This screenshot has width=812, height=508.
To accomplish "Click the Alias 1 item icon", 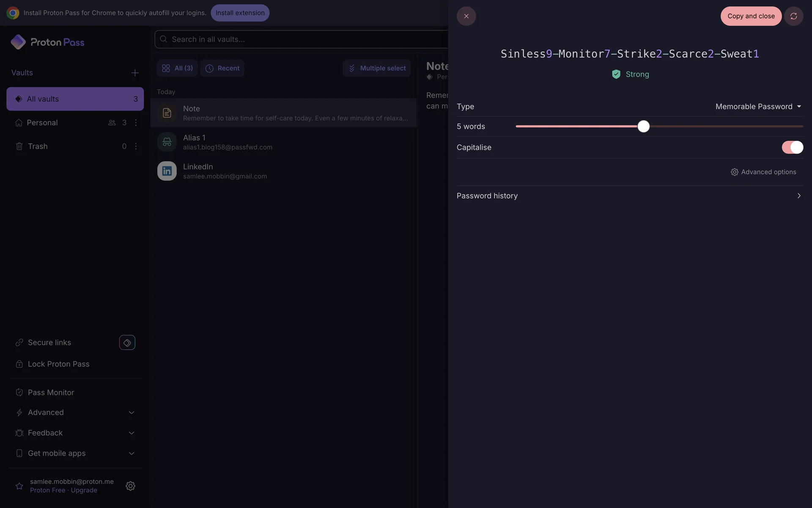I will [167, 142].
